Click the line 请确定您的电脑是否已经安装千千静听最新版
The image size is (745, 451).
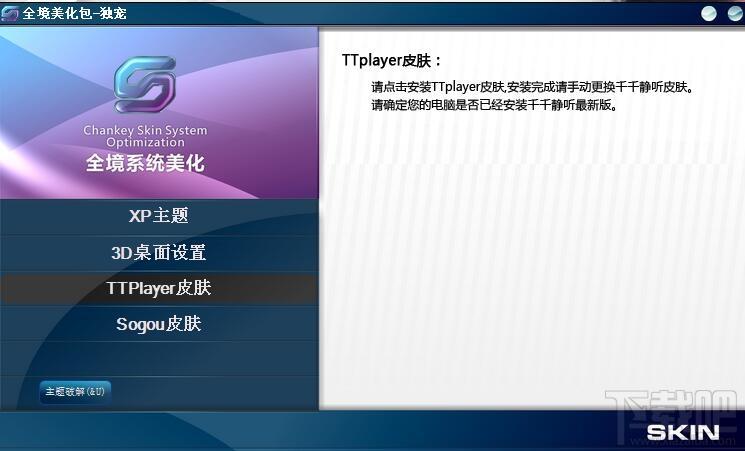[x=495, y=105]
